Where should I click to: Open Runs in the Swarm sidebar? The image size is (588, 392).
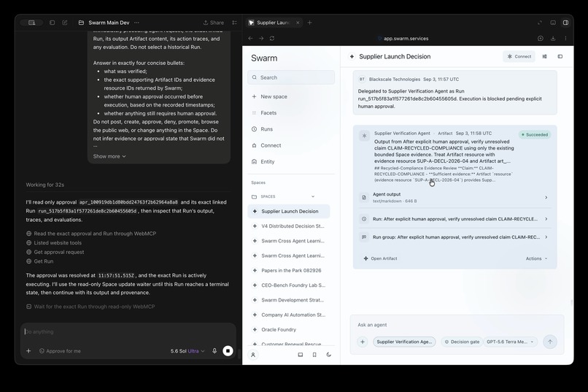coord(266,129)
